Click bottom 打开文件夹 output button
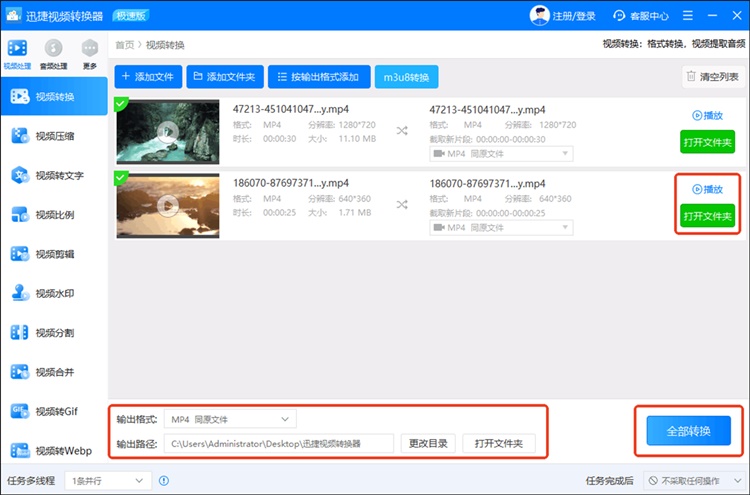This screenshot has width=750, height=495. pos(499,444)
